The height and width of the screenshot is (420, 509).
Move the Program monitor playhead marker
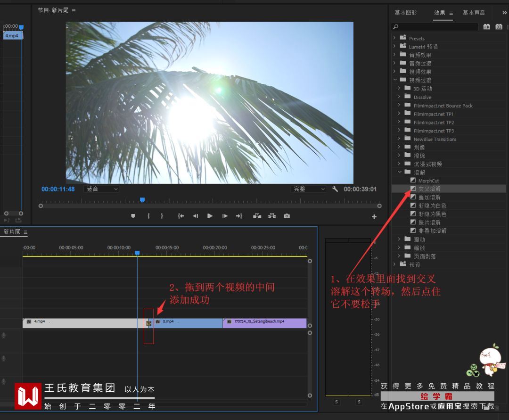[142, 199]
